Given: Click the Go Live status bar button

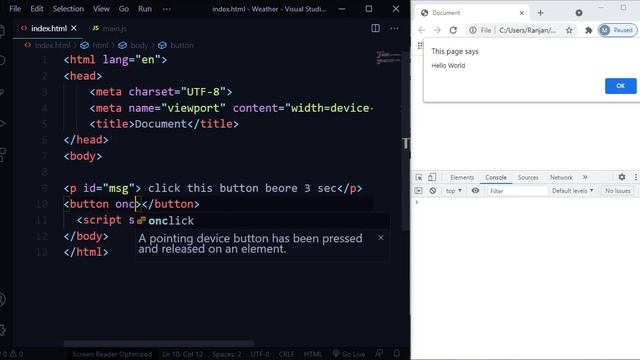Looking at the screenshot, I should click(x=349, y=354).
